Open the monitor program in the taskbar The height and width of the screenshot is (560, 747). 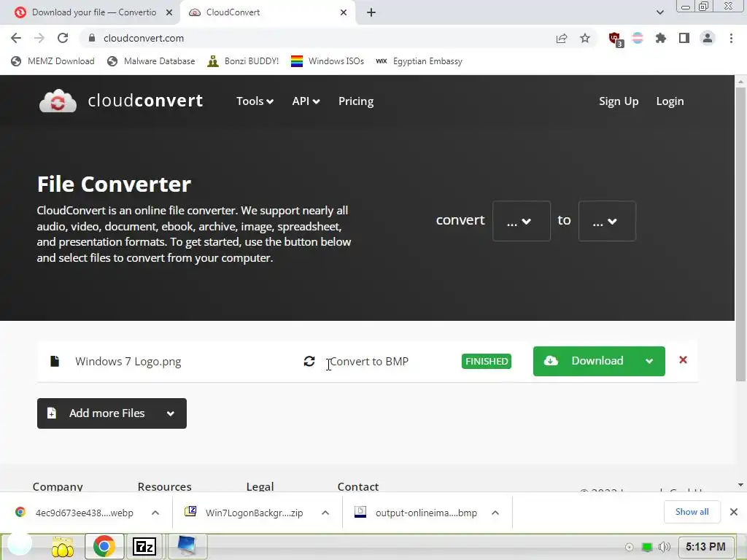coord(186,545)
